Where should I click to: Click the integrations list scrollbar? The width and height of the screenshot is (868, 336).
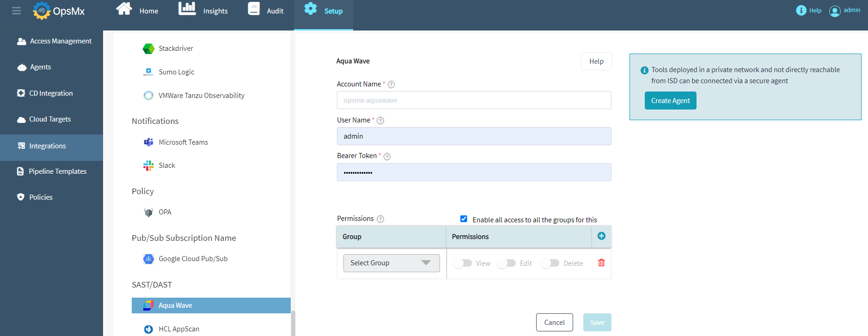point(293,323)
